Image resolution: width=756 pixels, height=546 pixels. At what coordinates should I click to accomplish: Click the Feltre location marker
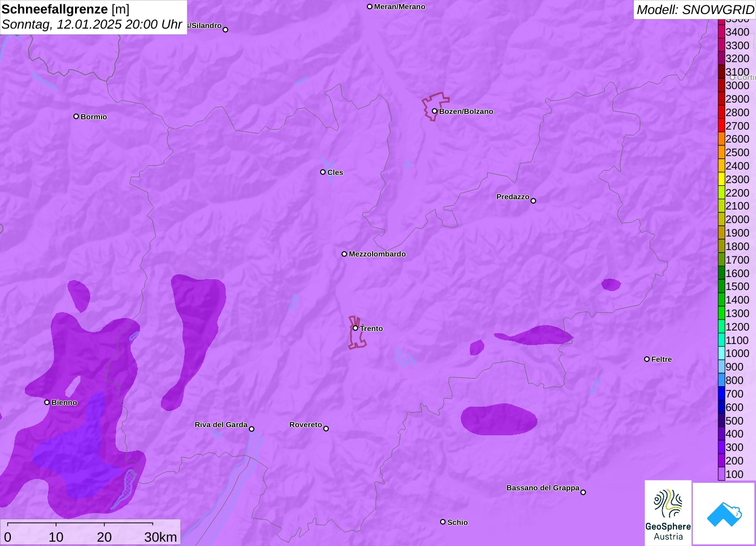647,359
